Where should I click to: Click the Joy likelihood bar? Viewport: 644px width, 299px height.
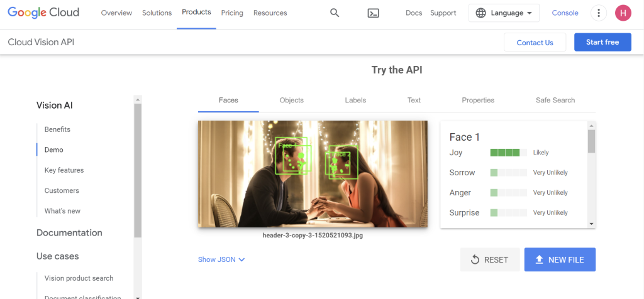coord(508,153)
